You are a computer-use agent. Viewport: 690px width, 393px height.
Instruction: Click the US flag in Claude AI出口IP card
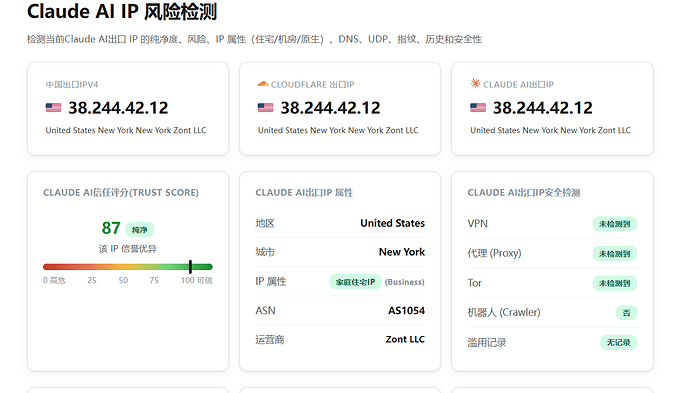pyautogui.click(x=478, y=108)
